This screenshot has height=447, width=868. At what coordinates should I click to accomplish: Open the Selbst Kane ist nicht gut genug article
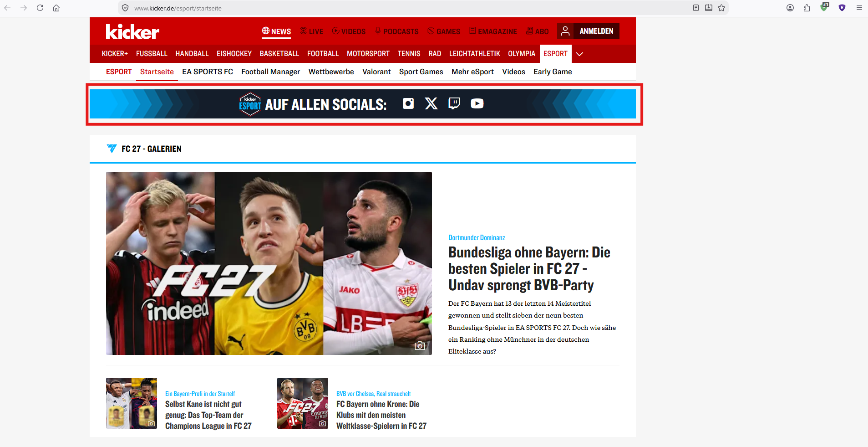tap(208, 415)
